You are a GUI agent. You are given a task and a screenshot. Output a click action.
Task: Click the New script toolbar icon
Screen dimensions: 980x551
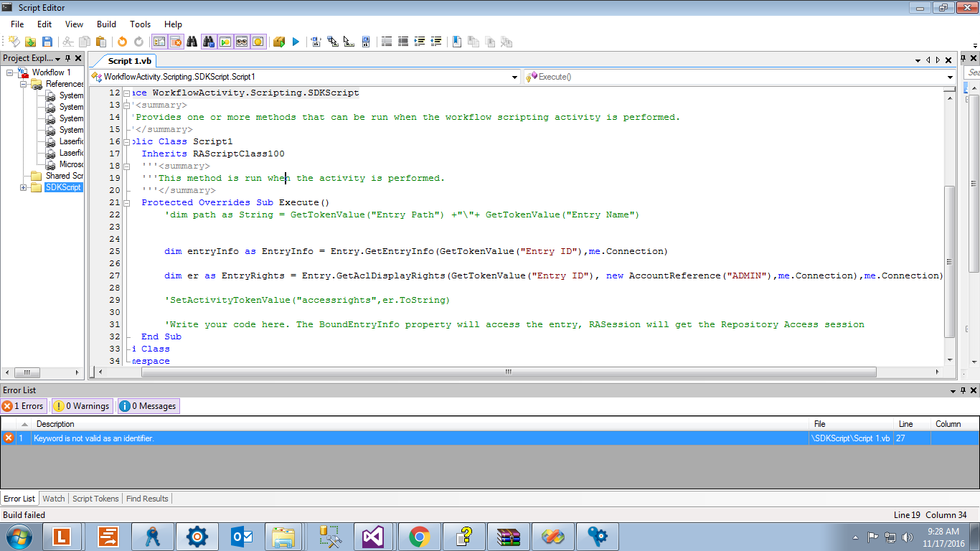[14, 42]
